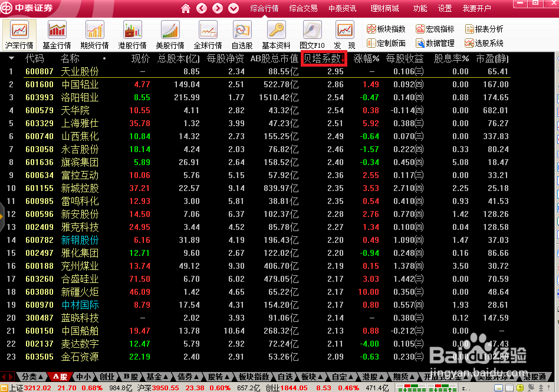Image resolution: width=559 pixels, height=392 pixels.
Task: Switch to the 自选 bottom tab
Action: 285,377
